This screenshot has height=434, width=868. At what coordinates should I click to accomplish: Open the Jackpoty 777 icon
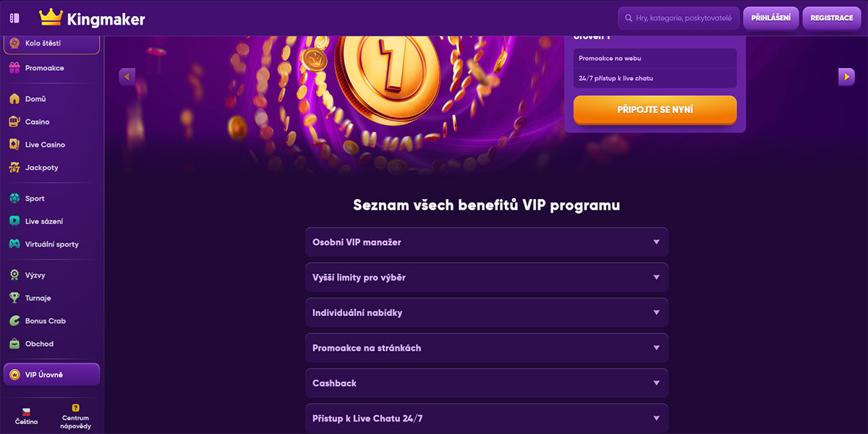(14, 168)
